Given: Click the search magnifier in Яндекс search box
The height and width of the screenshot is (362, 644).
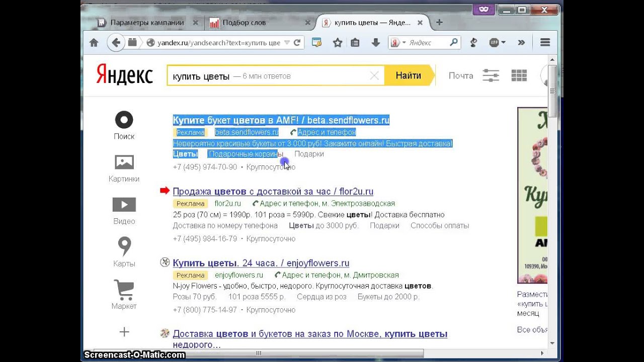Looking at the screenshot, I should pos(454,43).
